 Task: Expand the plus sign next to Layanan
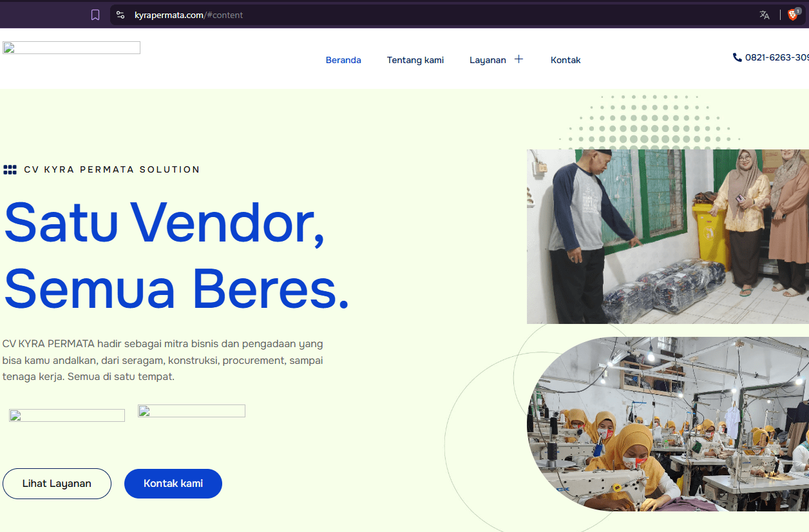519,59
